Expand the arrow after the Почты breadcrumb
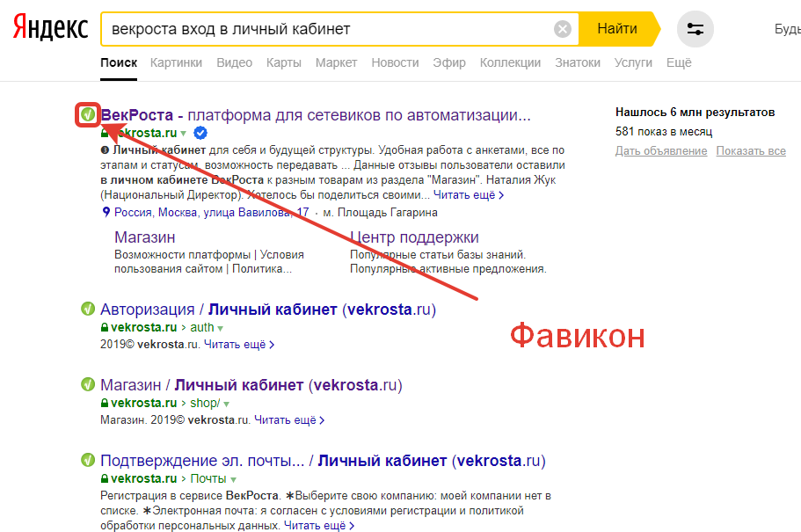Image resolution: width=801 pixels, height=532 pixels. click(234, 480)
